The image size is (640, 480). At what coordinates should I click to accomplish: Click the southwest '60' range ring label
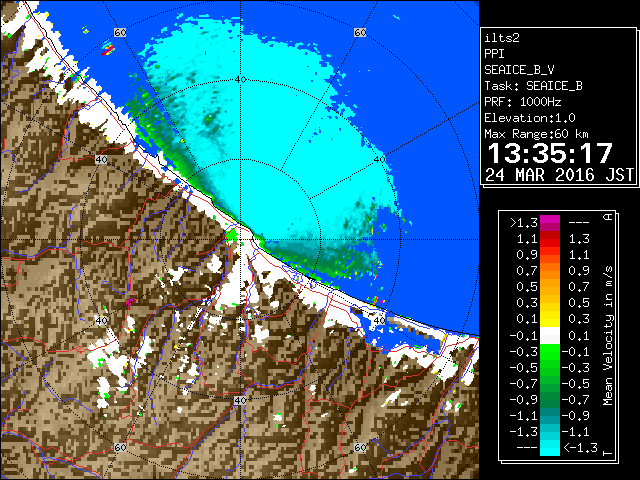click(120, 447)
